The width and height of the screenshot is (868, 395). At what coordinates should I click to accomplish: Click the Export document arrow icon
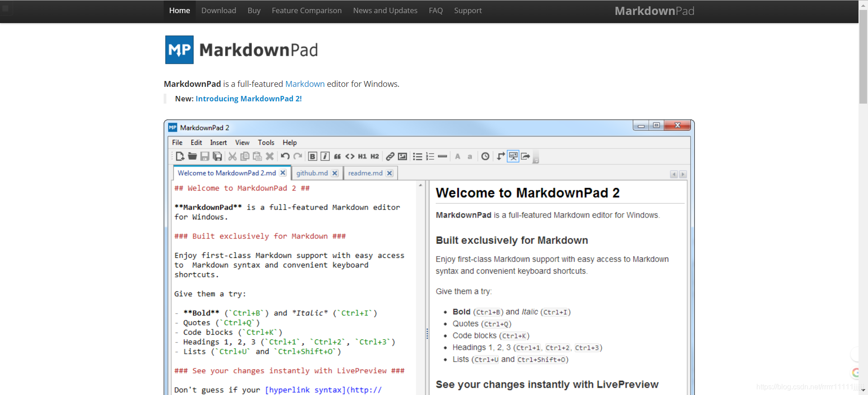coord(525,157)
